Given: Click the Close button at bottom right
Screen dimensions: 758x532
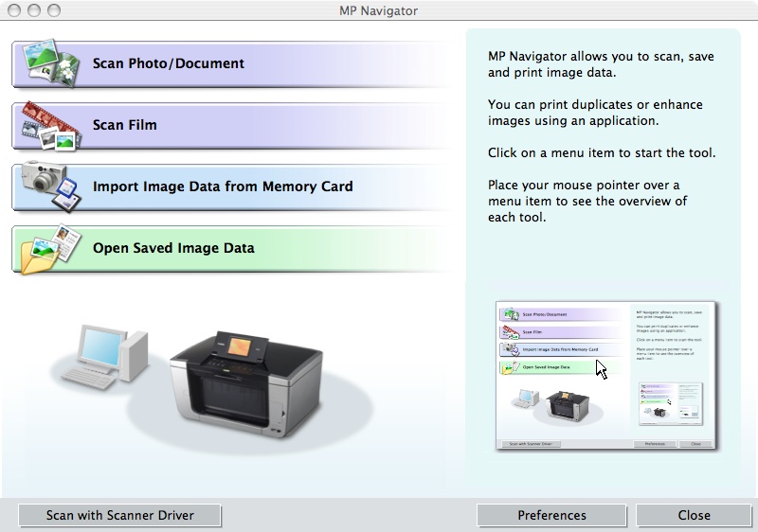Looking at the screenshot, I should [694, 515].
